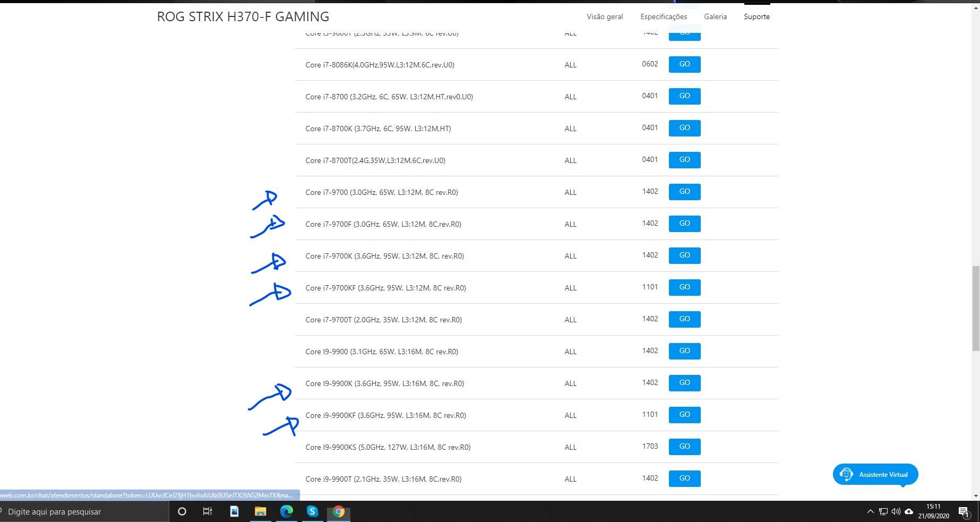Open network status tray icon
This screenshot has height=522, width=980.
(x=883, y=511)
